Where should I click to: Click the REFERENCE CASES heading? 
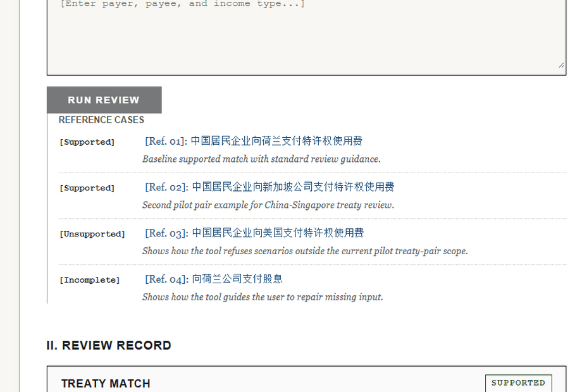tap(101, 120)
